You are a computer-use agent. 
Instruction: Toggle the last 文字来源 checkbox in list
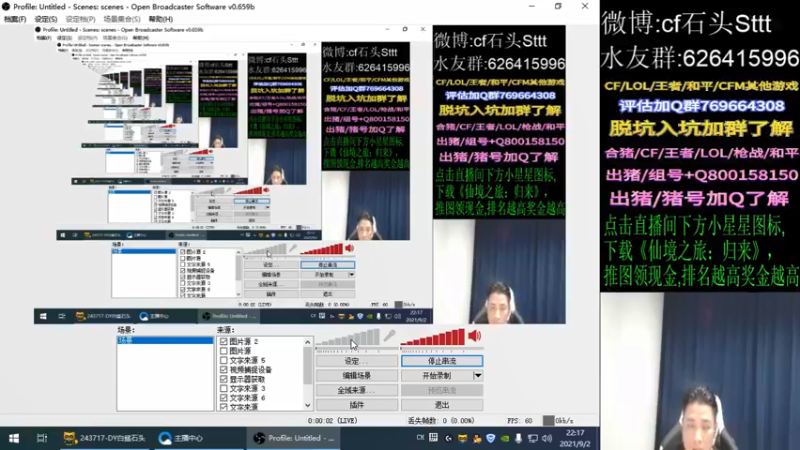coord(223,407)
